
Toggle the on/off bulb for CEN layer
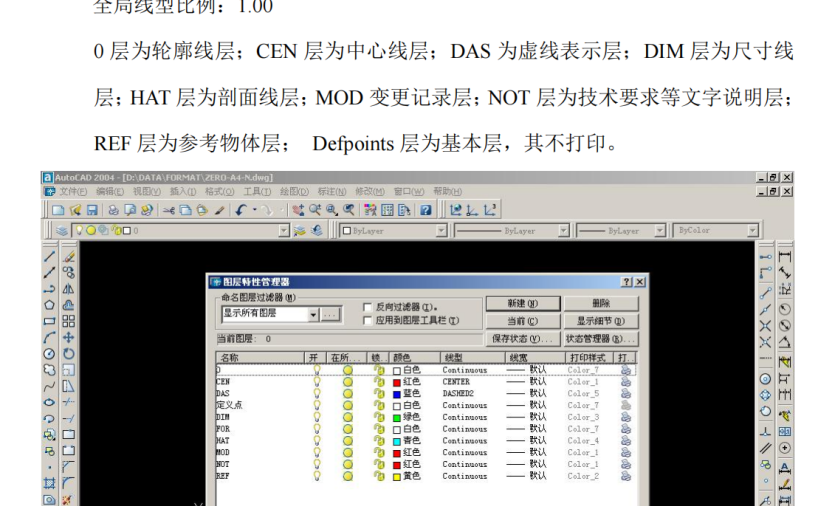point(317,381)
